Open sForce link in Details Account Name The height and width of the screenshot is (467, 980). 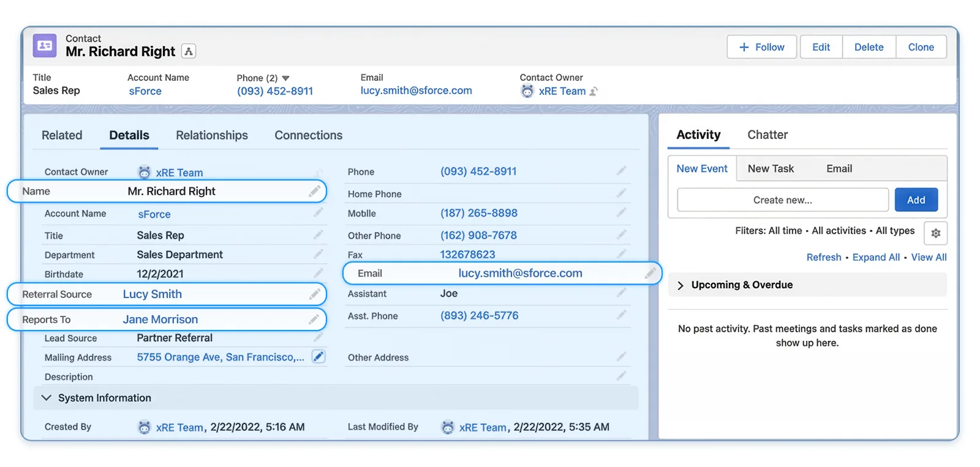154,214
